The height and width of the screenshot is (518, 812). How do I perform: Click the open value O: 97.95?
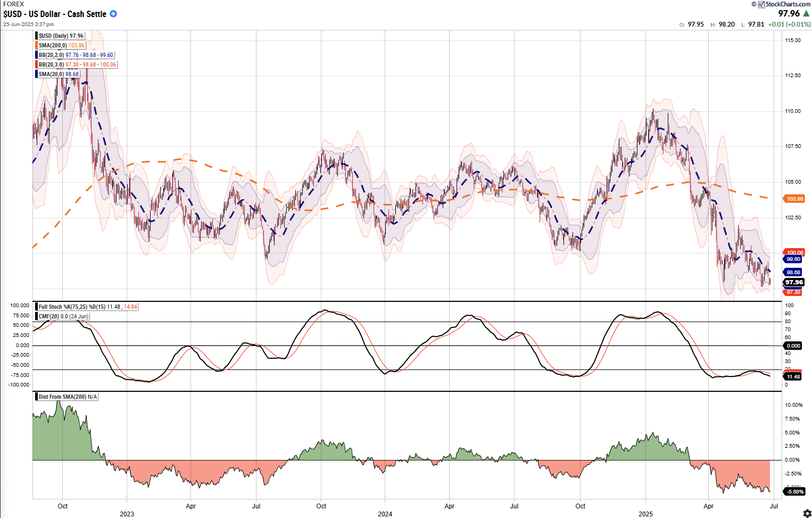[x=692, y=24]
